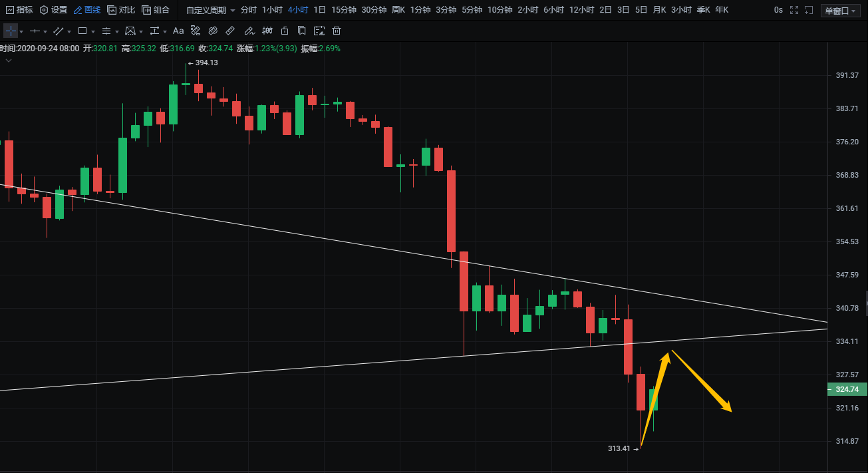
Task: Expand the trend line tool options arrow
Action: tap(69, 32)
